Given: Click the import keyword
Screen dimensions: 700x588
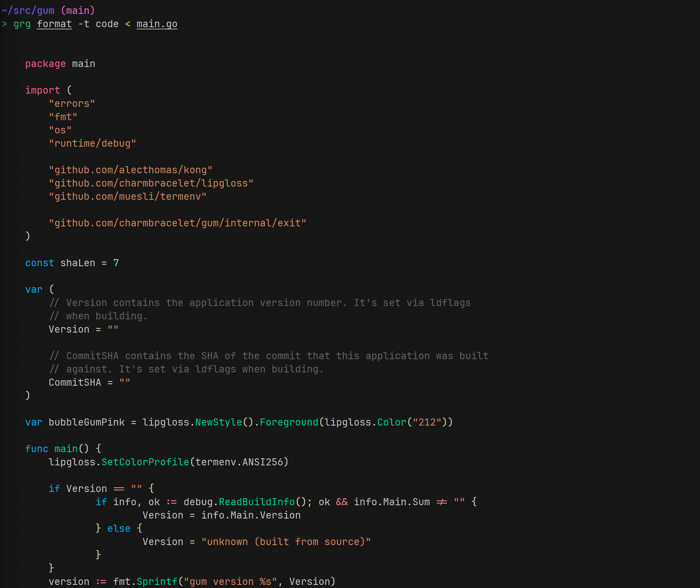Looking at the screenshot, I should click(x=43, y=90).
